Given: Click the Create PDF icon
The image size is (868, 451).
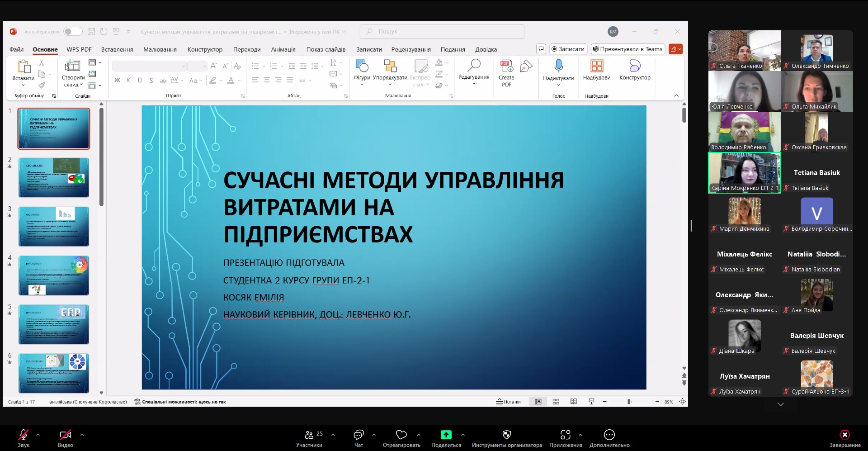Looking at the screenshot, I should pyautogui.click(x=506, y=67).
